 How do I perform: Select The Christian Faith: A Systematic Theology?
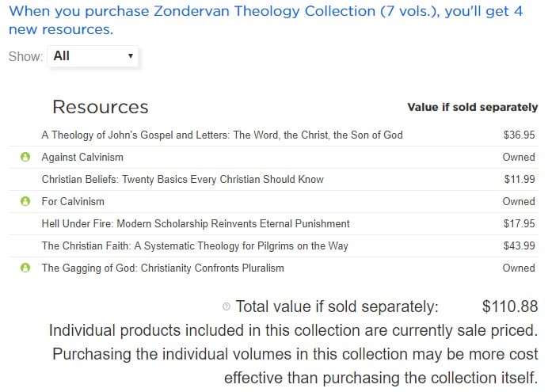(195, 245)
